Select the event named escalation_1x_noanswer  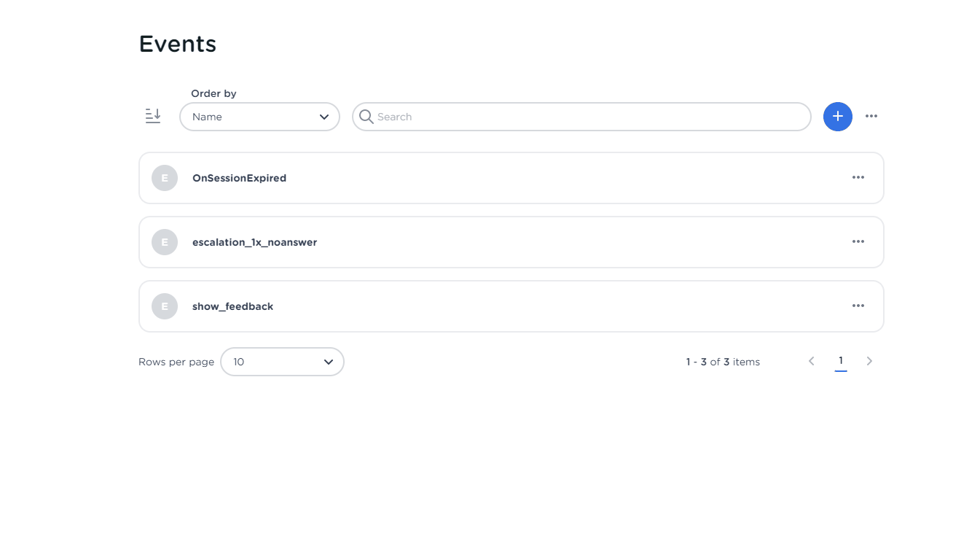pos(254,241)
